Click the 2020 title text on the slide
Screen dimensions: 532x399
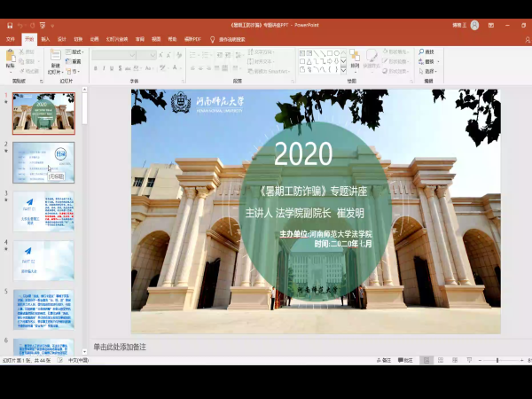point(303,153)
